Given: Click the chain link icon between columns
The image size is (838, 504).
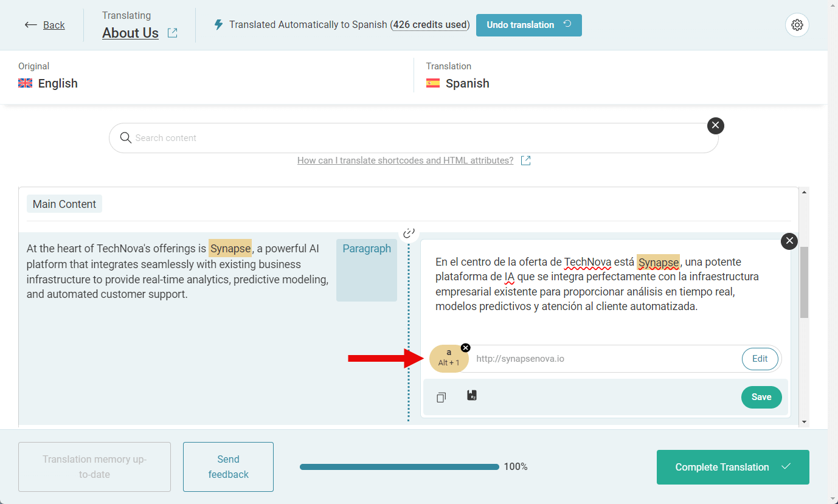Looking at the screenshot, I should pyautogui.click(x=409, y=233).
